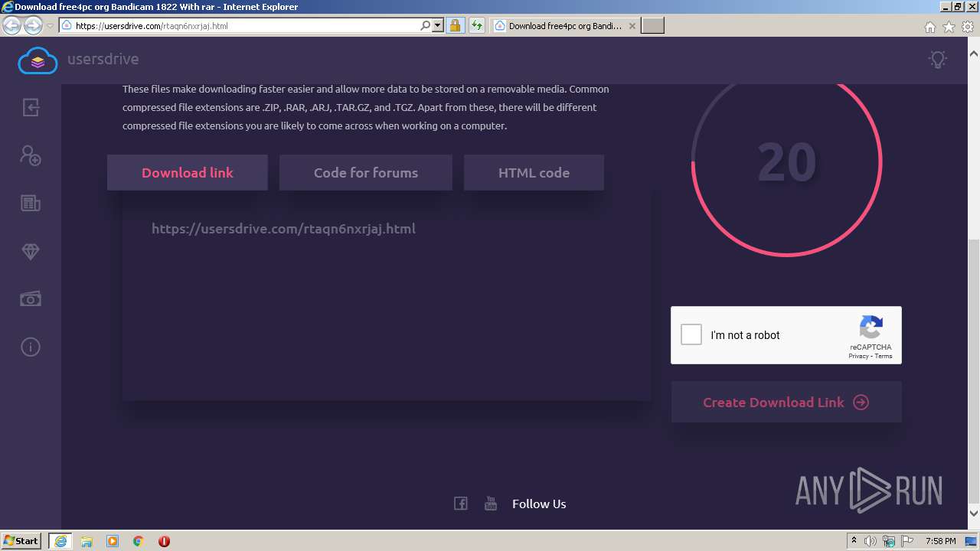Click the Action Center flag tray icon

pos(909,541)
